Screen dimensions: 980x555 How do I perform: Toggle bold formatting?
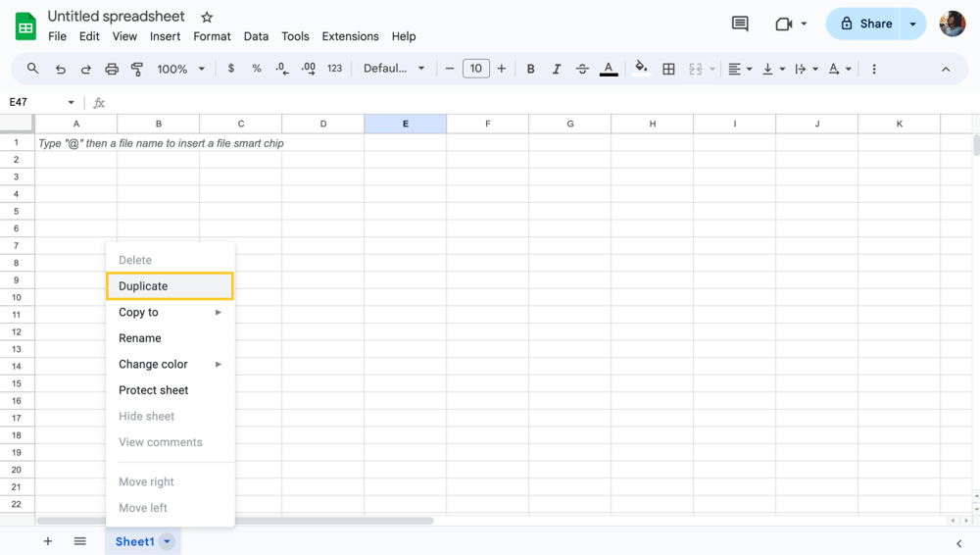click(x=530, y=69)
